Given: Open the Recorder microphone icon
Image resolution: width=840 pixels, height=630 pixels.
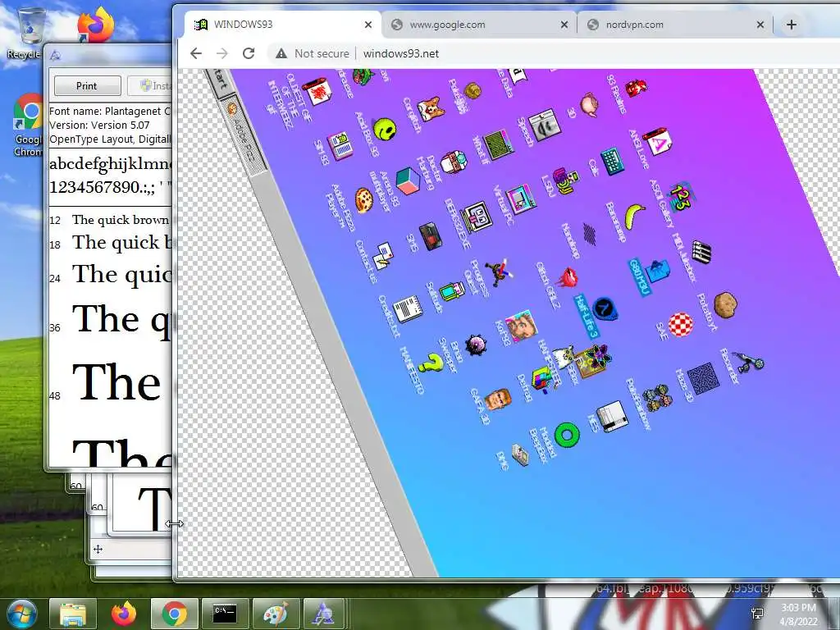Looking at the screenshot, I should [x=749, y=362].
